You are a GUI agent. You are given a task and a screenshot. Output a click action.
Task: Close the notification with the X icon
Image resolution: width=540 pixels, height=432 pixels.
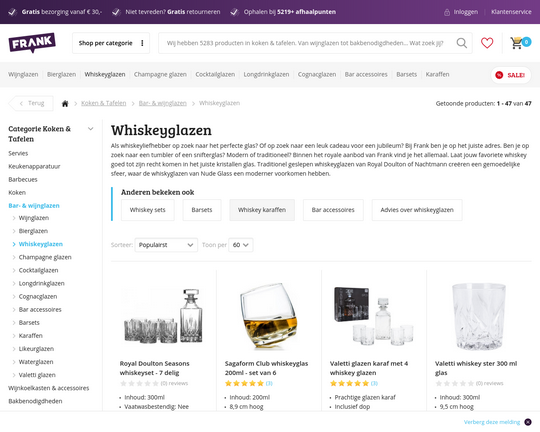[528, 422]
